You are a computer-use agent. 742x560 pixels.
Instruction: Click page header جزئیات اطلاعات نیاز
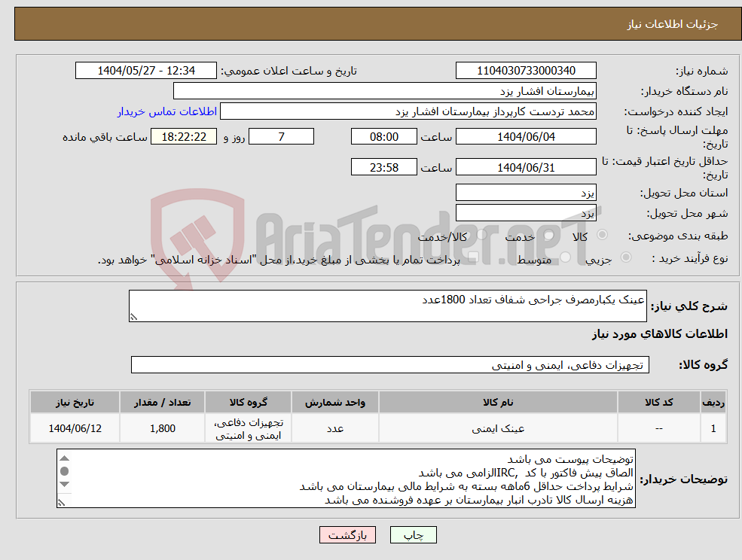673,24
